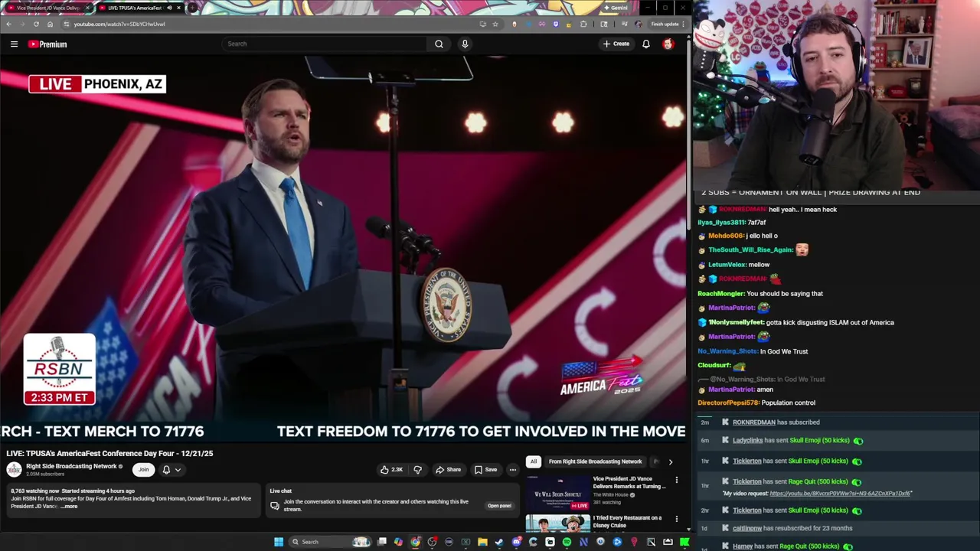Image resolution: width=980 pixels, height=551 pixels.
Task: Open Vice President JD Vance Delivers Remarks thumbnail
Action: 557,493
